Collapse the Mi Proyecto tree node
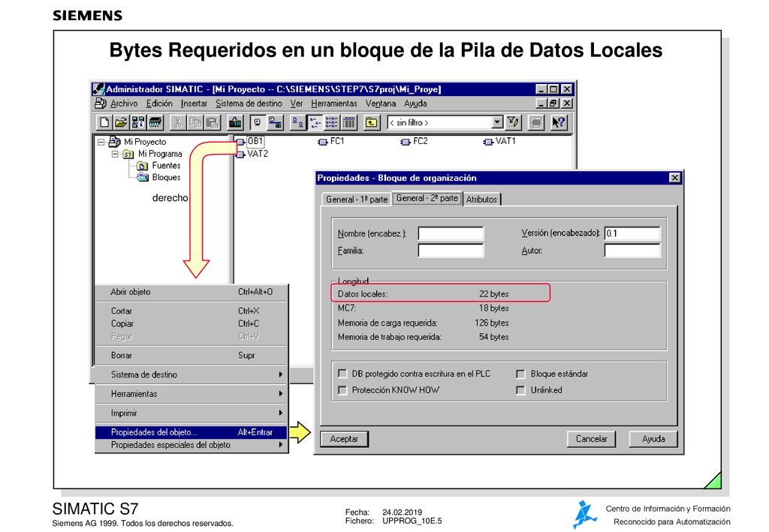Screen dimensions: 769x532 [101, 142]
